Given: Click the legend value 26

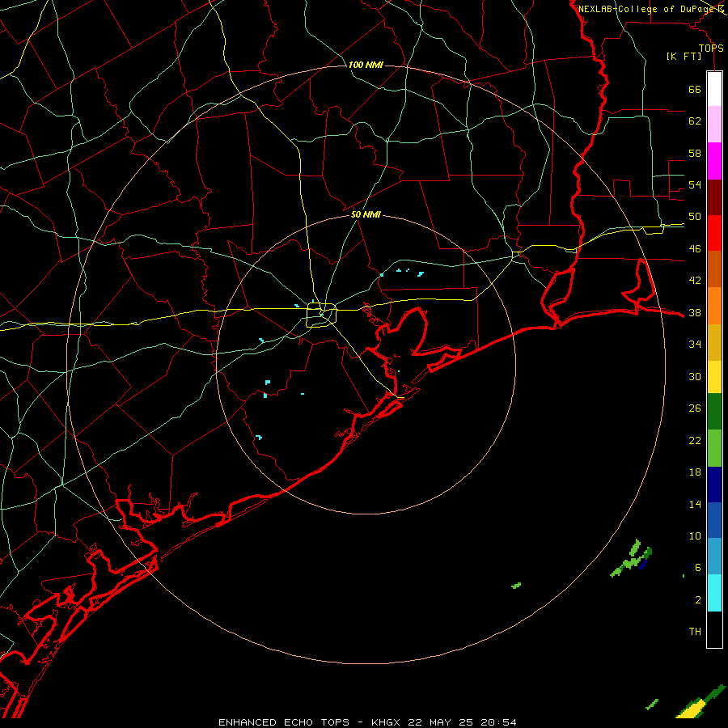Looking at the screenshot, I should tap(695, 408).
